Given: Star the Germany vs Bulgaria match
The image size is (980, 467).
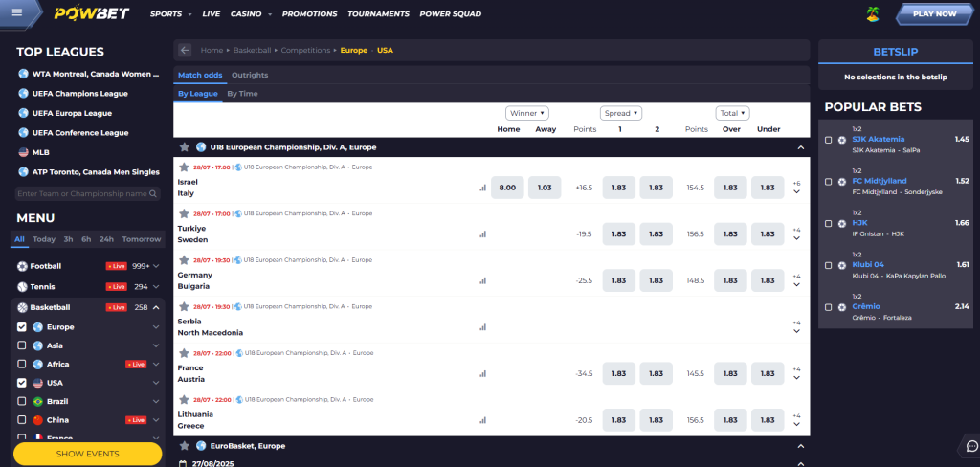Looking at the screenshot, I should coord(184,259).
